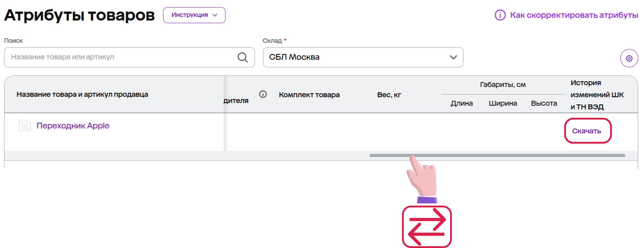
Task: Click the info icon beside manufacturer column
Action: pyautogui.click(x=263, y=94)
